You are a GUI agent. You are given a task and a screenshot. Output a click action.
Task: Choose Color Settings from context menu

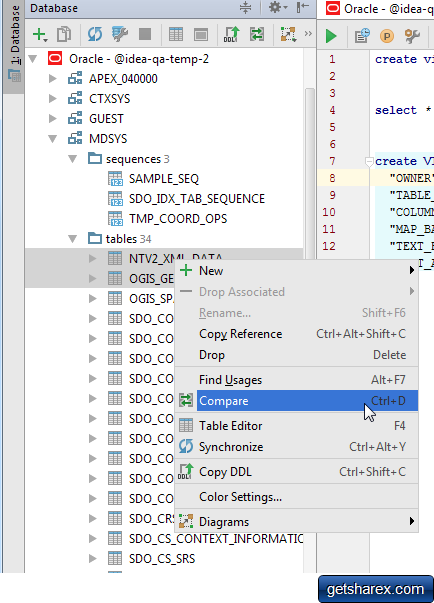[x=296, y=497]
